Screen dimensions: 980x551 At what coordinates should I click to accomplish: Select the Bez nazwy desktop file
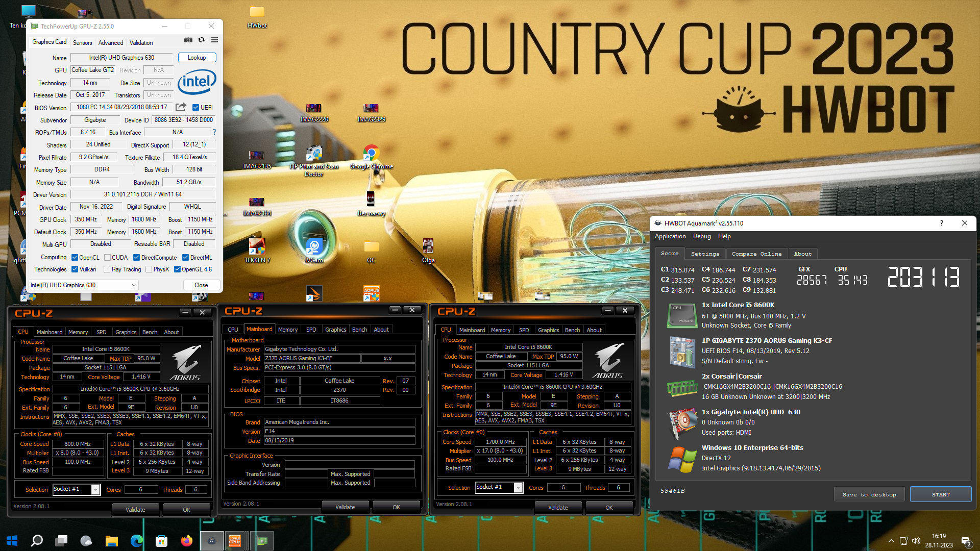(371, 204)
